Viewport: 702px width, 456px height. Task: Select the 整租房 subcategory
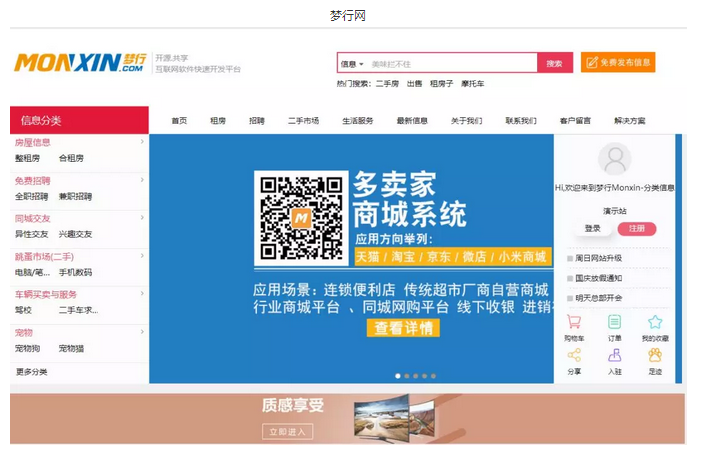pos(27,158)
